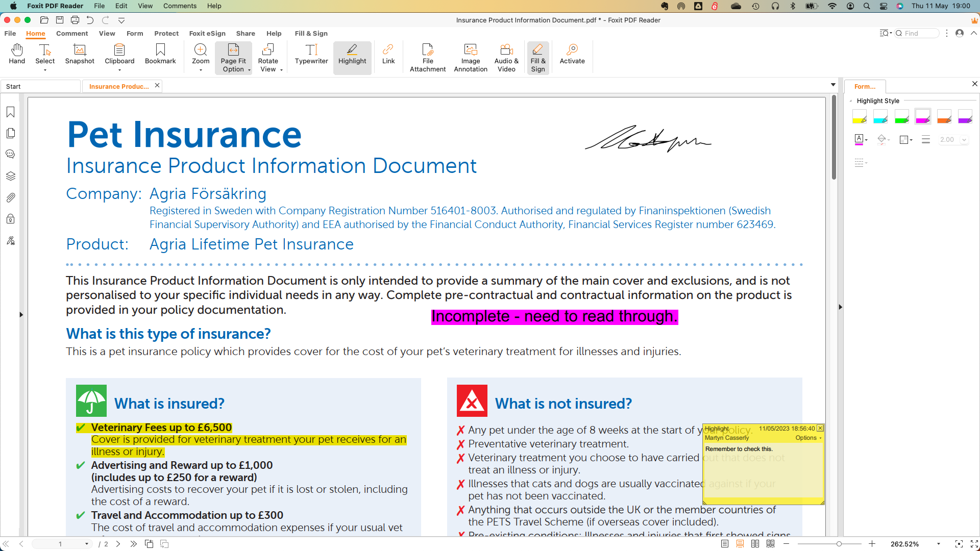Open the Digital Signatures side panel
Image resolution: width=980 pixels, height=551 pixels.
coord(10,240)
